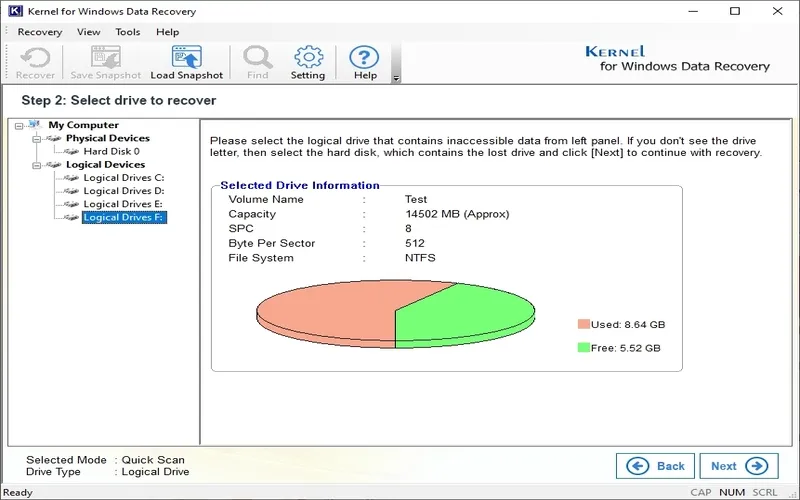Image resolution: width=800 pixels, height=500 pixels.
Task: Click the Load Snapshot toolbar icon
Action: 187,57
